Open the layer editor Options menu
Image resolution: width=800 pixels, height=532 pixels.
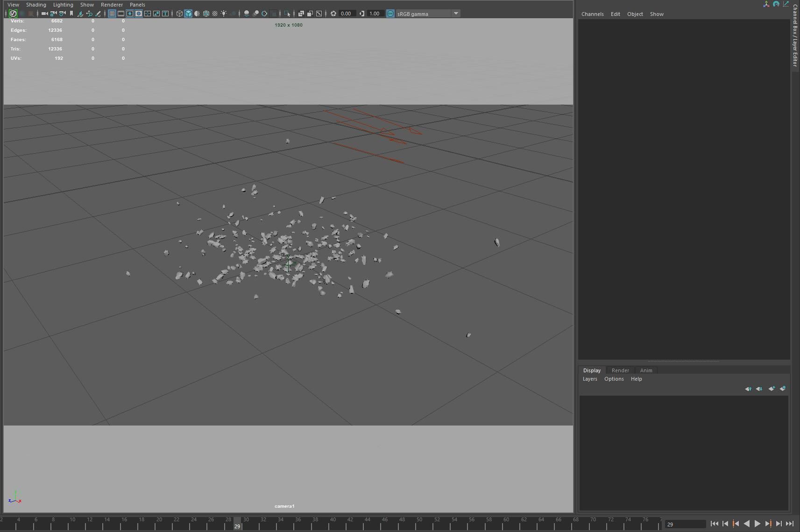click(614, 379)
